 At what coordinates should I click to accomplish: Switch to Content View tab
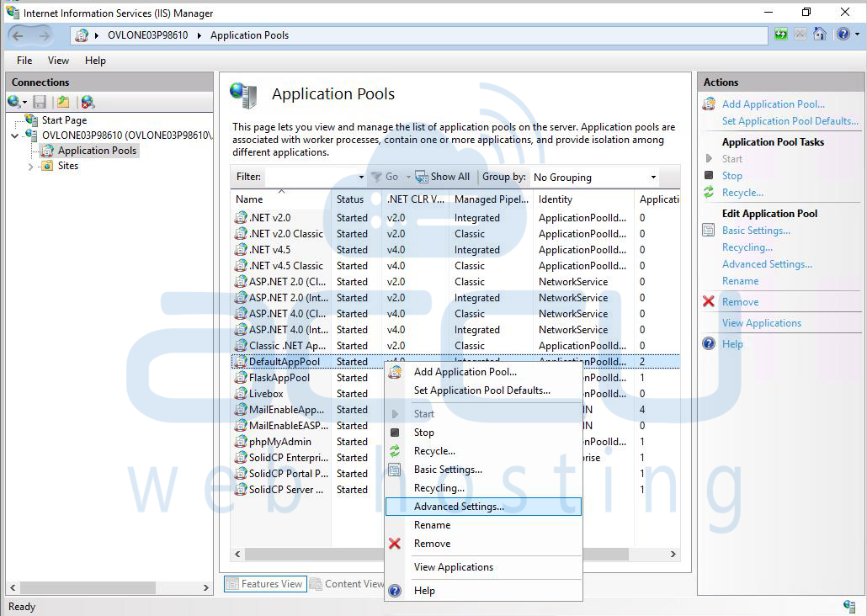[x=347, y=584]
